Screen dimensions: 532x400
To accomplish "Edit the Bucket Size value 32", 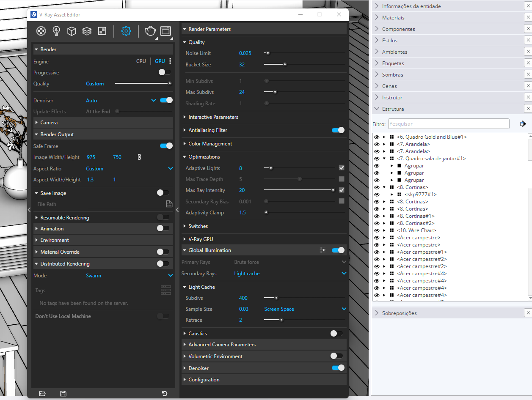I will click(242, 65).
